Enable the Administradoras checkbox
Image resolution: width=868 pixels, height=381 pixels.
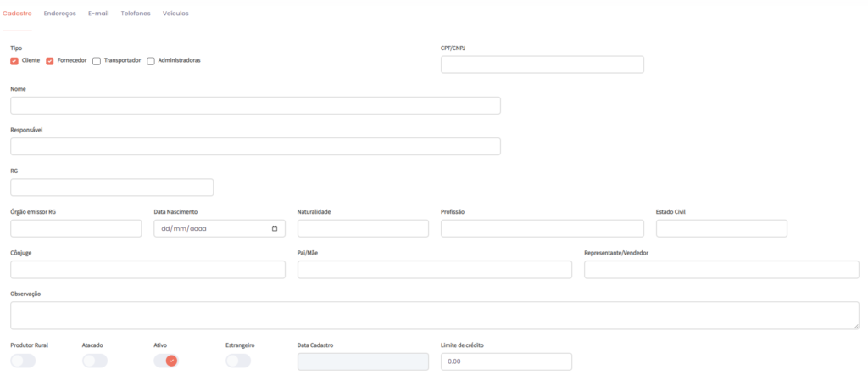[151, 61]
